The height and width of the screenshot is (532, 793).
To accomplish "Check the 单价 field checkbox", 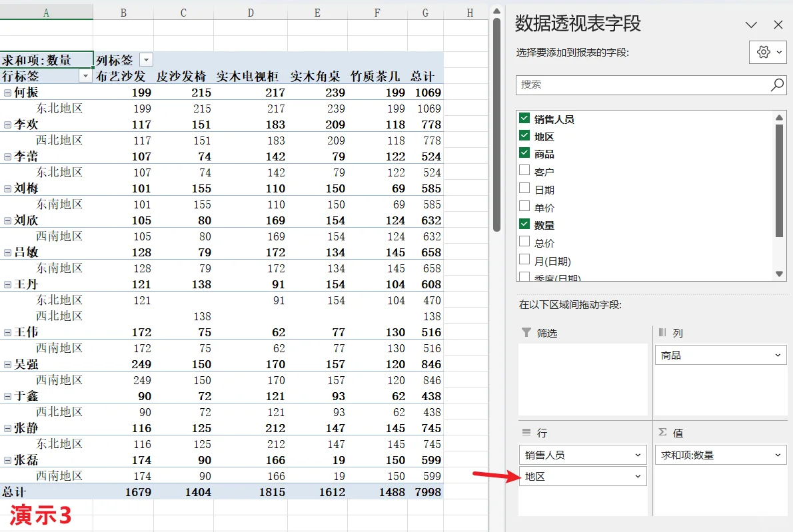I will pyautogui.click(x=524, y=206).
